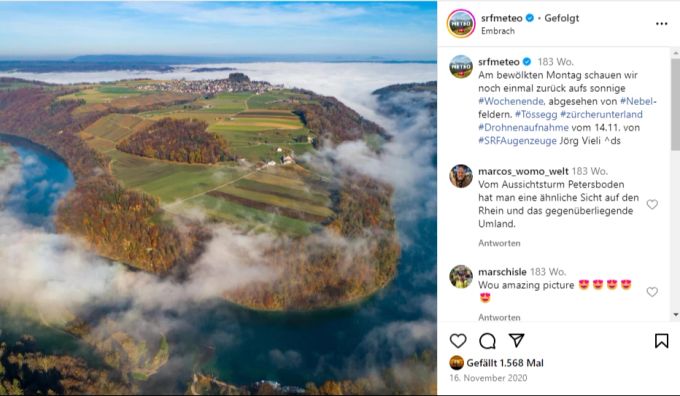Open comment field via speech bubble icon
Screen dimensions: 680x396
487,341
